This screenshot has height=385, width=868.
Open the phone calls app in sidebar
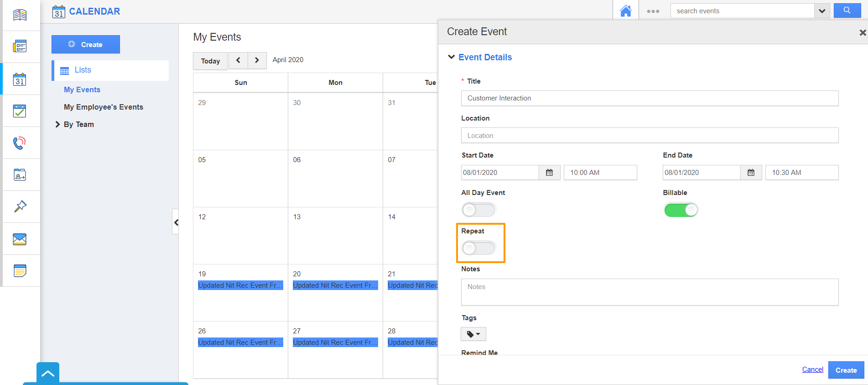click(20, 143)
